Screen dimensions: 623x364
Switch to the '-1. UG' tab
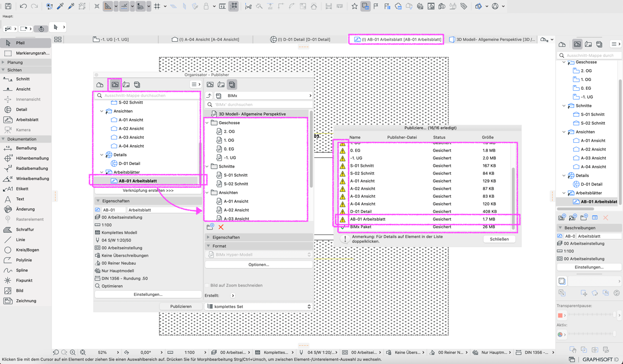point(111,39)
